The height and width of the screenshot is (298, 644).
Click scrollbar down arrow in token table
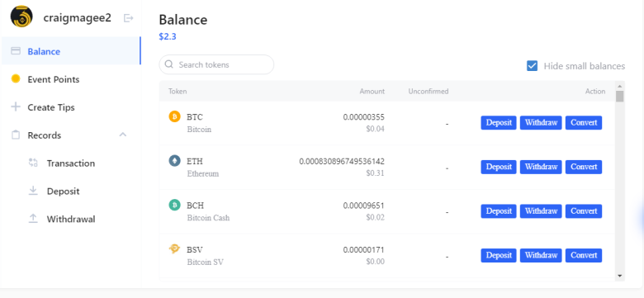620,276
